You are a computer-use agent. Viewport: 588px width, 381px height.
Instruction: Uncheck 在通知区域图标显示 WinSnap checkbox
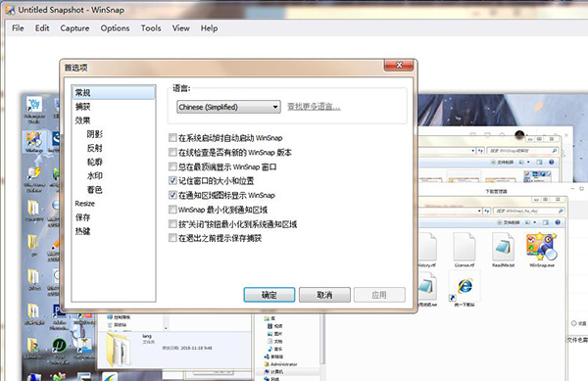click(x=172, y=195)
